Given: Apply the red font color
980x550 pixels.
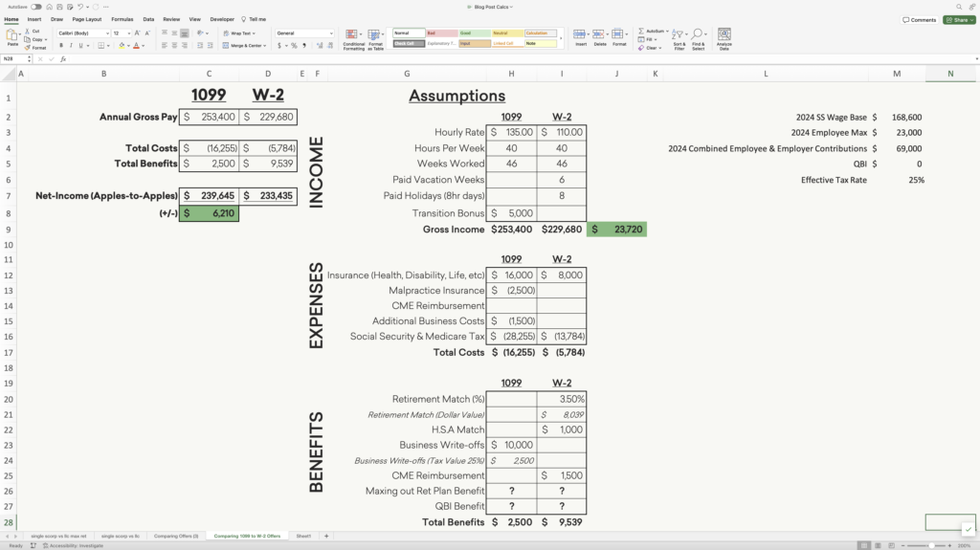Looking at the screenshot, I should click(136, 46).
